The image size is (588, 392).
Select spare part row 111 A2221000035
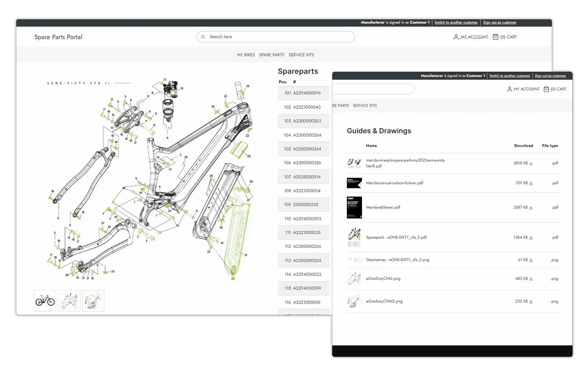[x=303, y=232]
